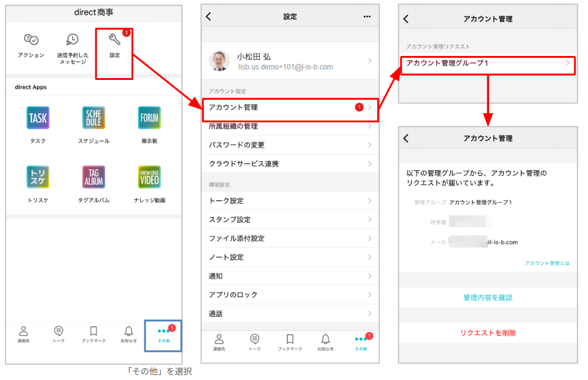Open 通話 settings row
The height and width of the screenshot is (380, 588).
(290, 313)
